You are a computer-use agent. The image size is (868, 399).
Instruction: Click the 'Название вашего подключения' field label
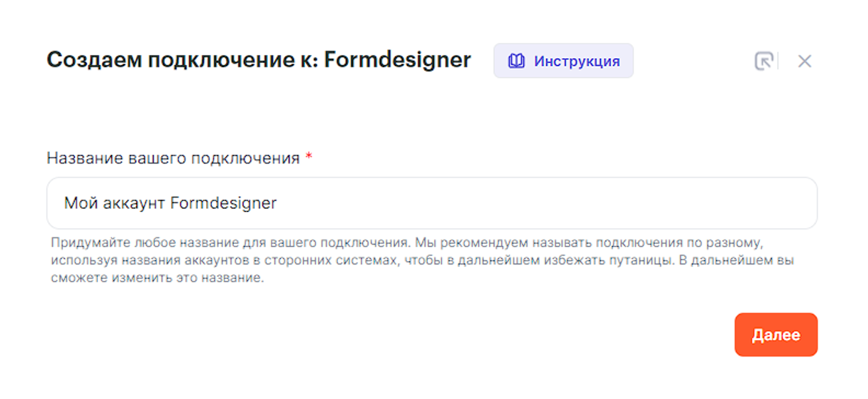[x=173, y=158]
